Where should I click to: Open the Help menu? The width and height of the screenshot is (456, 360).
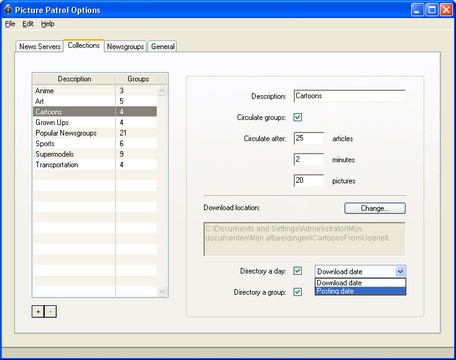48,24
